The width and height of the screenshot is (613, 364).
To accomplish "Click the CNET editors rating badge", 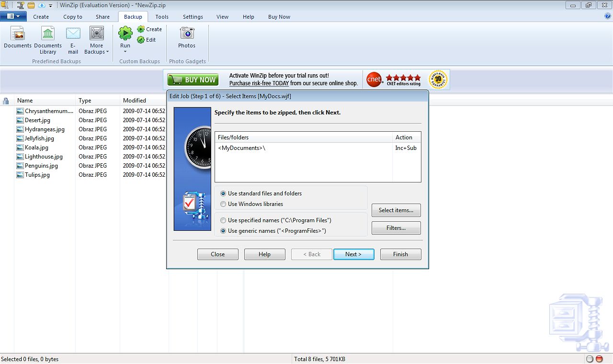I will [394, 80].
